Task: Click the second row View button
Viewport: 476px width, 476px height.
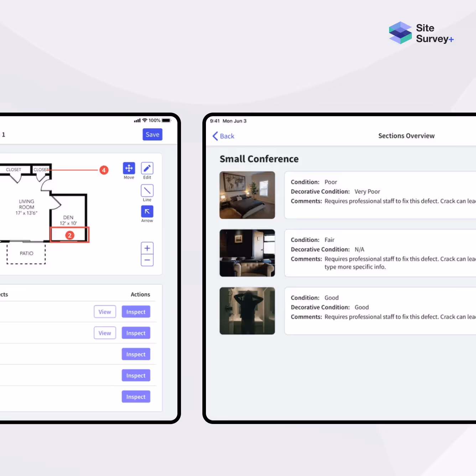Action: click(105, 333)
